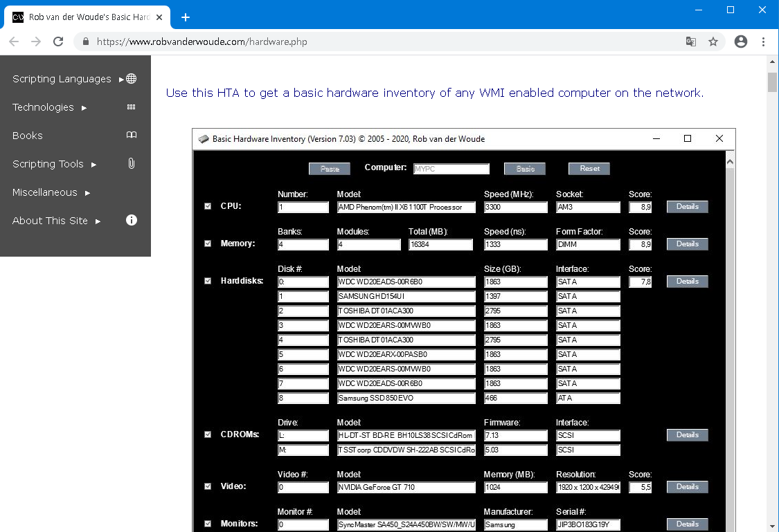This screenshot has height=532, width=779.
Task: Click the CPU Model field
Action: pyautogui.click(x=406, y=207)
